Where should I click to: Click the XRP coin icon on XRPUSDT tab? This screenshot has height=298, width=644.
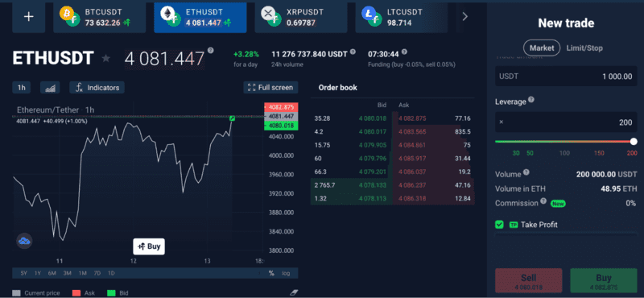(x=267, y=14)
